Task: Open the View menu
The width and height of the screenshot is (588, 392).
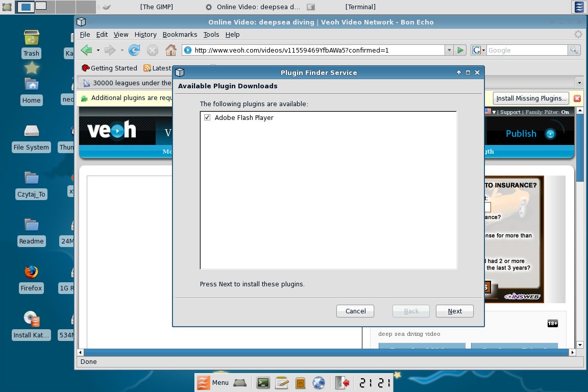Action: coord(121,35)
